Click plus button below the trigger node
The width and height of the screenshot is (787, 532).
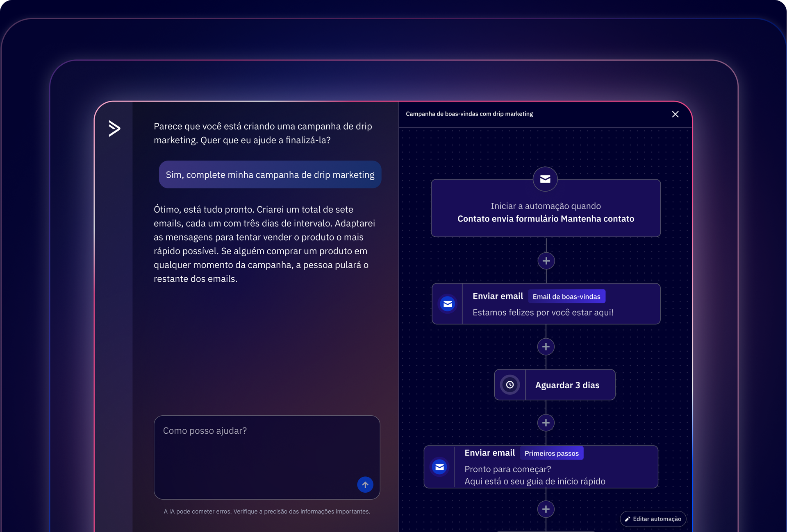546,261
